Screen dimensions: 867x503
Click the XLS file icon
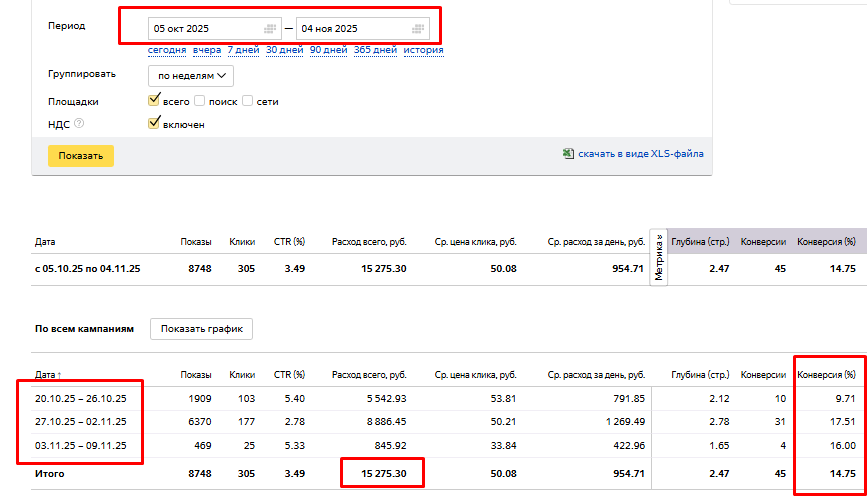pyautogui.click(x=568, y=154)
